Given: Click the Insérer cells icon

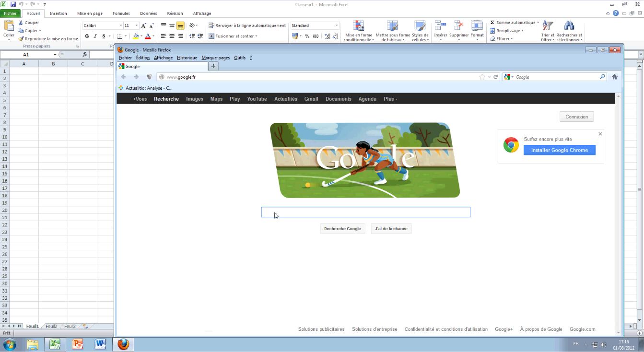Looking at the screenshot, I should (440, 26).
